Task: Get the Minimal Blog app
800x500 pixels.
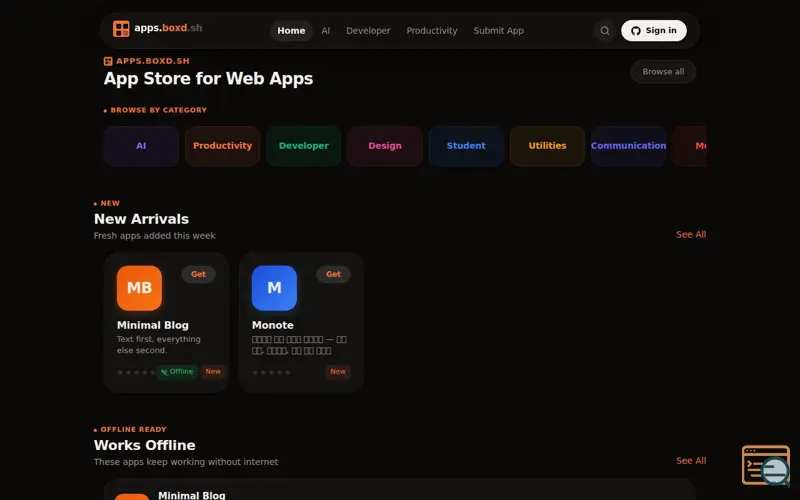Action: (x=198, y=274)
